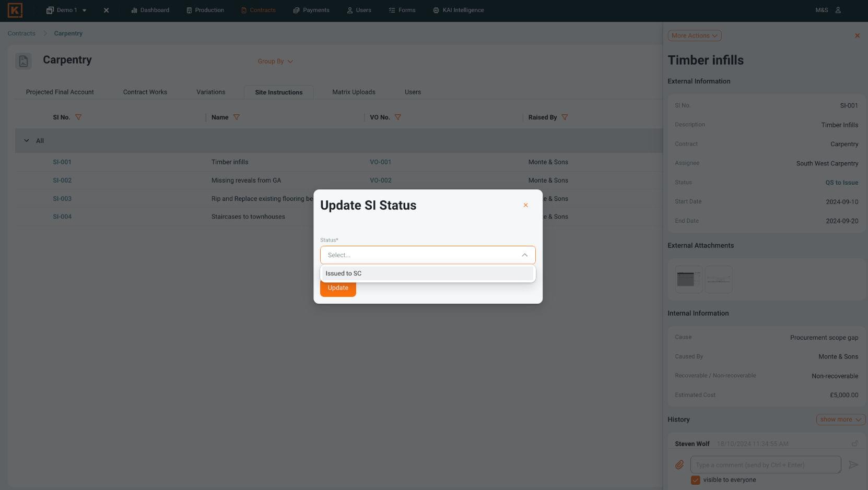Click the send comment arrow icon

853,464
